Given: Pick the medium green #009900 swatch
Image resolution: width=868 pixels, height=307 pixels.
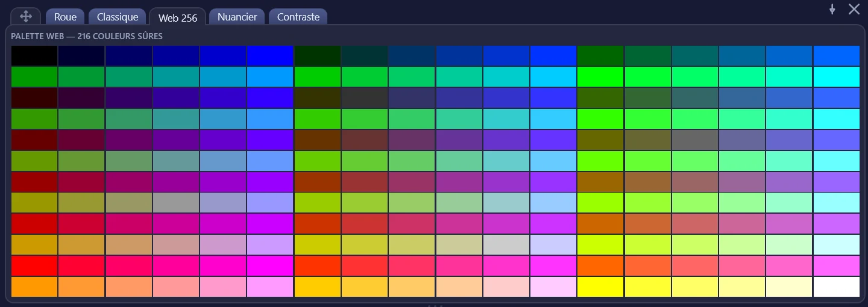Looking at the screenshot, I should pyautogui.click(x=34, y=76).
